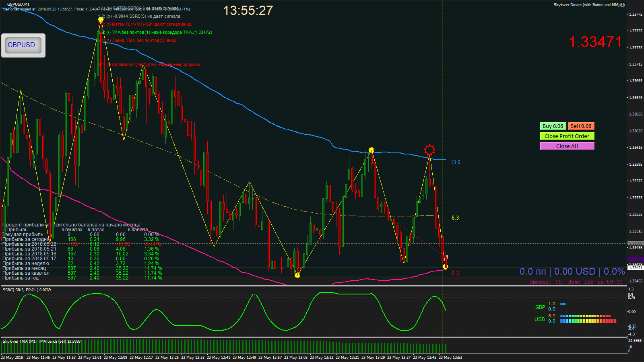
Task: Click the Close Profit Order button
Action: pos(567,136)
